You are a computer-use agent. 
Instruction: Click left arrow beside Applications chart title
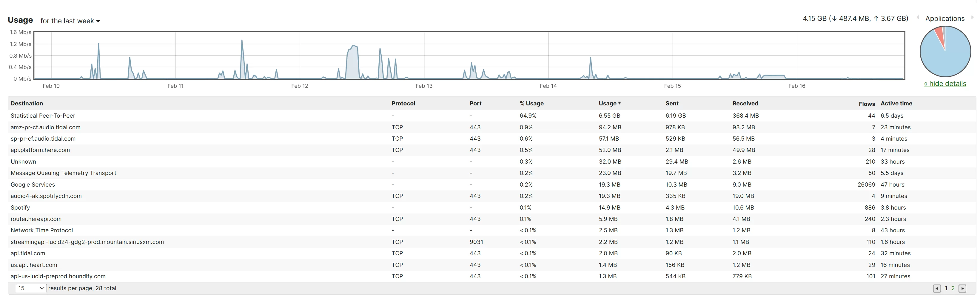pyautogui.click(x=918, y=18)
